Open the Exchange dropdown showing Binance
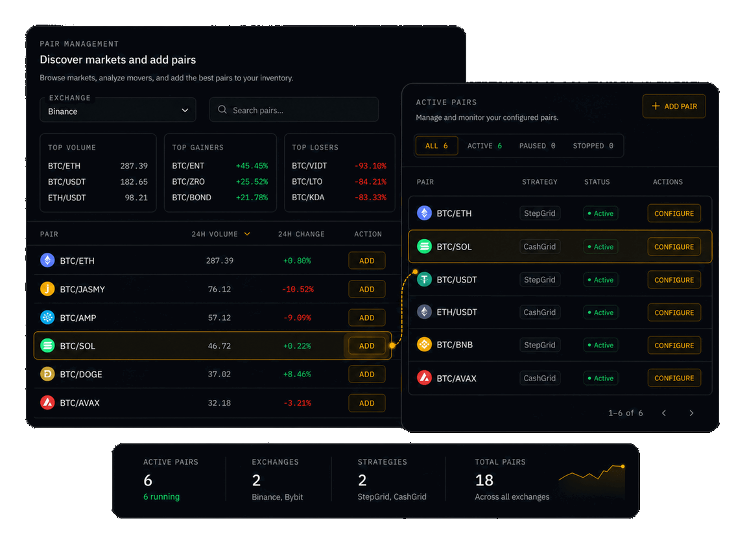 (x=118, y=111)
